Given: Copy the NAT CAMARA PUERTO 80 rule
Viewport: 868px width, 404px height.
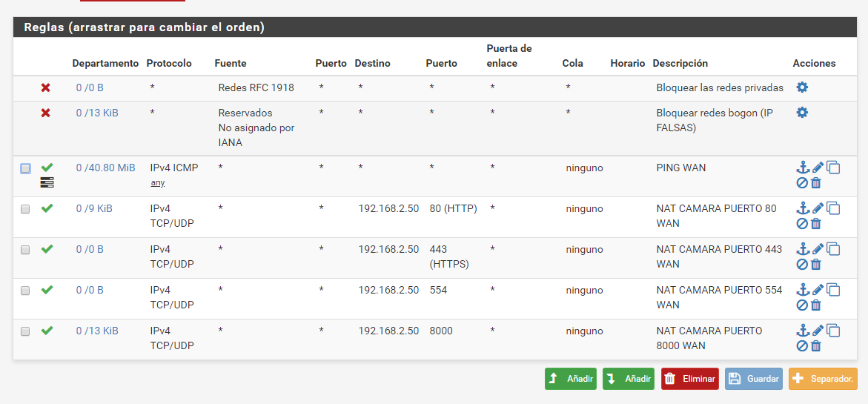Looking at the screenshot, I should pyautogui.click(x=833, y=208).
